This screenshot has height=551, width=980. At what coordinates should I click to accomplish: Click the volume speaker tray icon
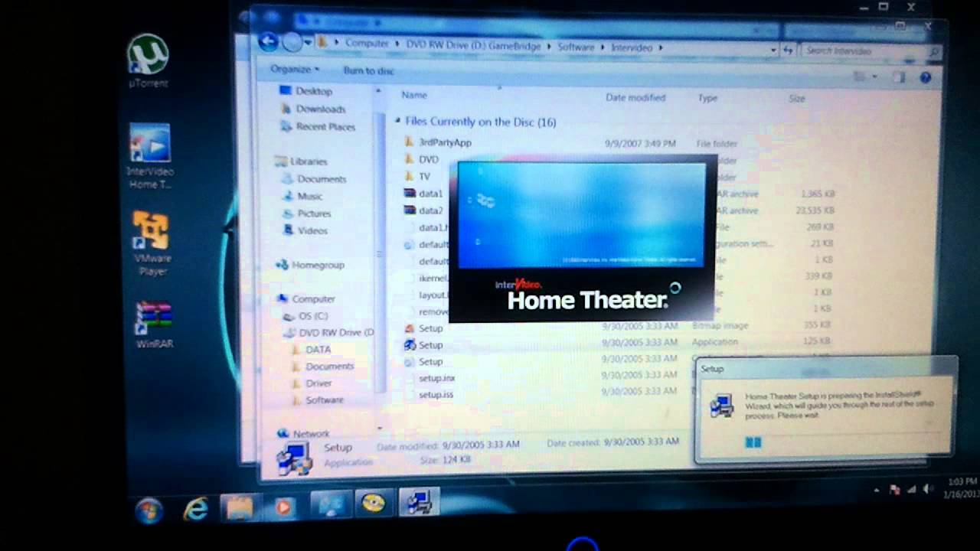[x=927, y=489]
